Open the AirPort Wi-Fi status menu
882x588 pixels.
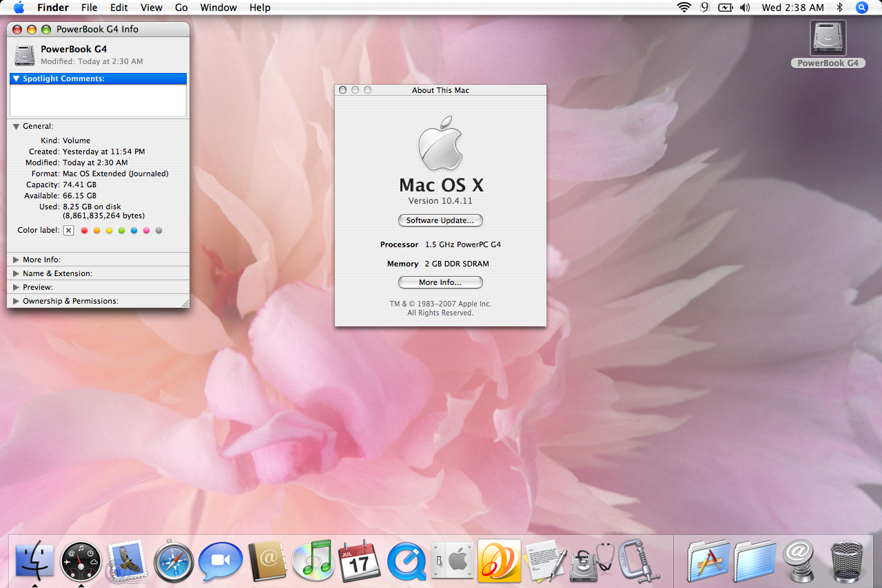(684, 8)
